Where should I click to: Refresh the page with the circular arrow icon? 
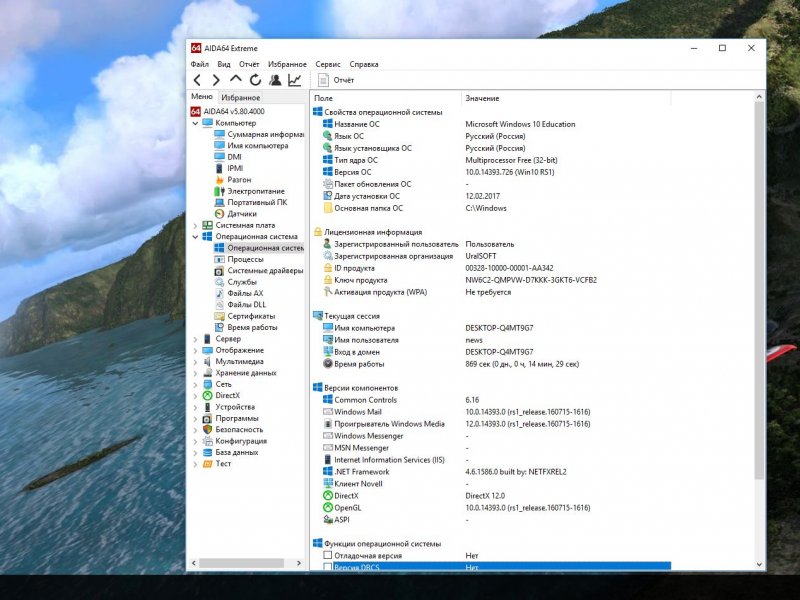point(255,80)
